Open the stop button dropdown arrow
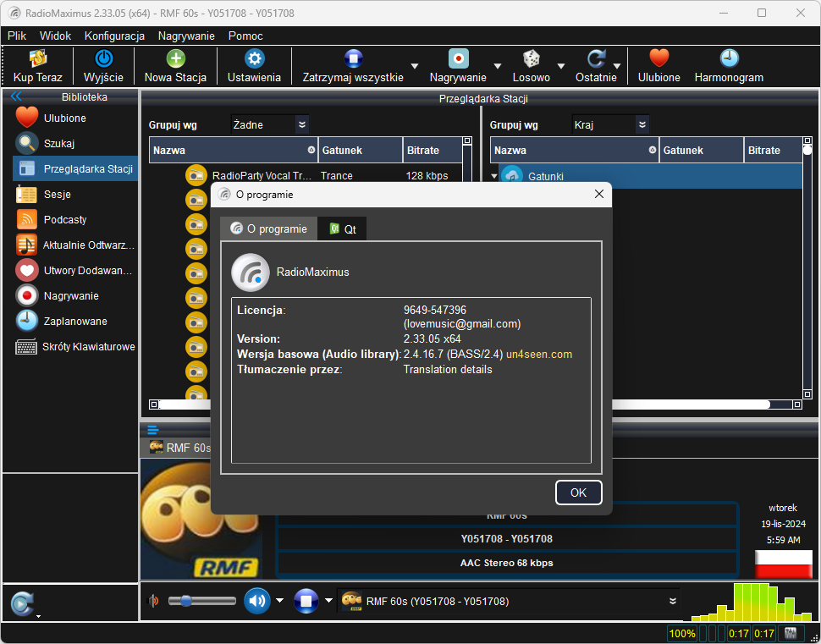Image resolution: width=821 pixels, height=644 pixels. tap(328, 601)
